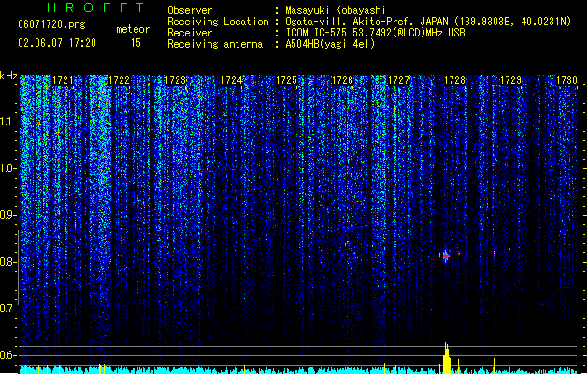Click the 1726 time marker

tap(343, 80)
